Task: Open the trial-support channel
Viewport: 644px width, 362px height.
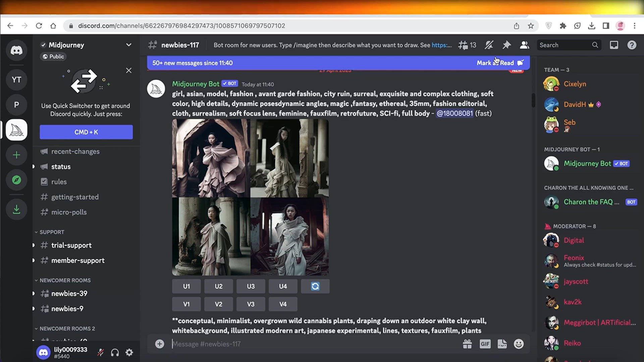Action: (x=71, y=245)
